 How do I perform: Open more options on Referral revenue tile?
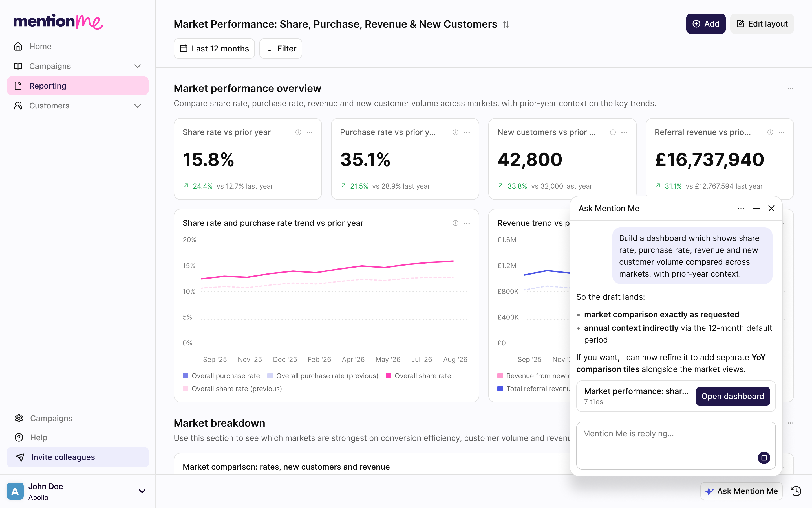pos(782,132)
